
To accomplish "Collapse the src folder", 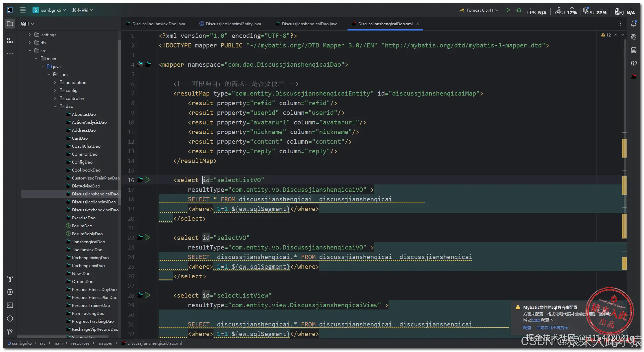I will coord(30,50).
